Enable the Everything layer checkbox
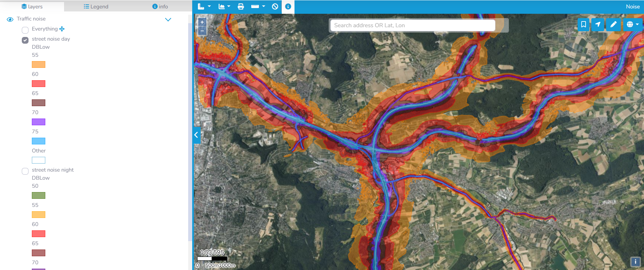The image size is (644, 270). tap(25, 30)
